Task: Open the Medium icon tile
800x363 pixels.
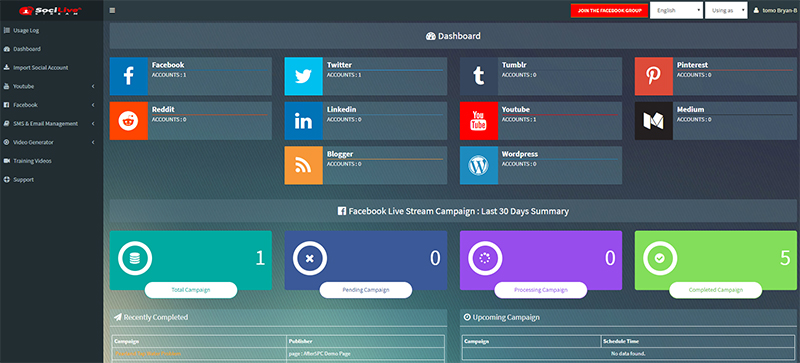Action: pyautogui.click(x=654, y=120)
